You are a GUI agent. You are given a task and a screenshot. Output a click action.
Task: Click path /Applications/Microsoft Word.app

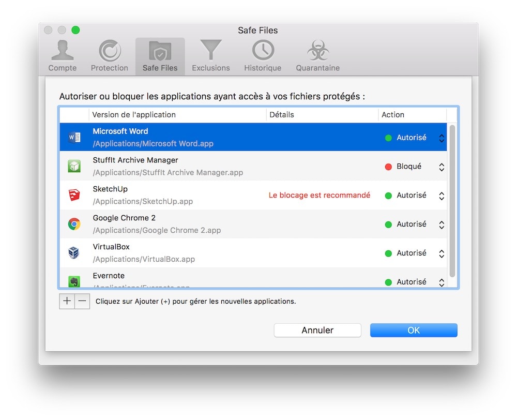(153, 143)
